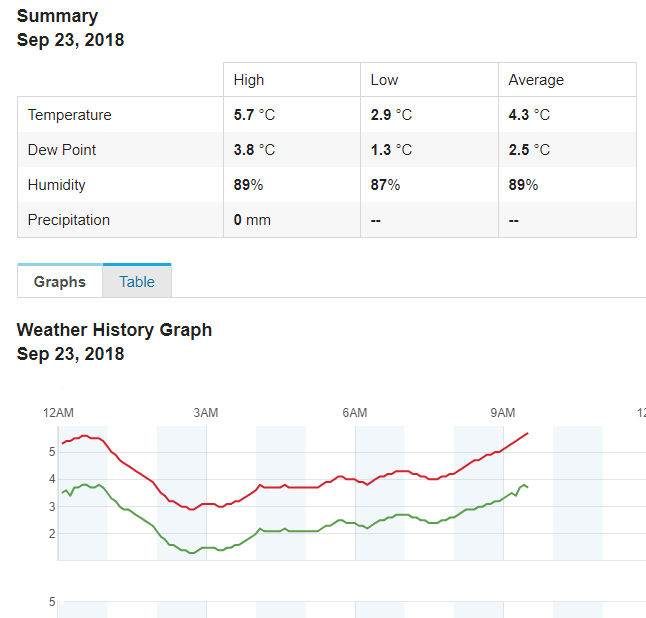Click the High column header
This screenshot has height=618, width=646.
coord(249,80)
